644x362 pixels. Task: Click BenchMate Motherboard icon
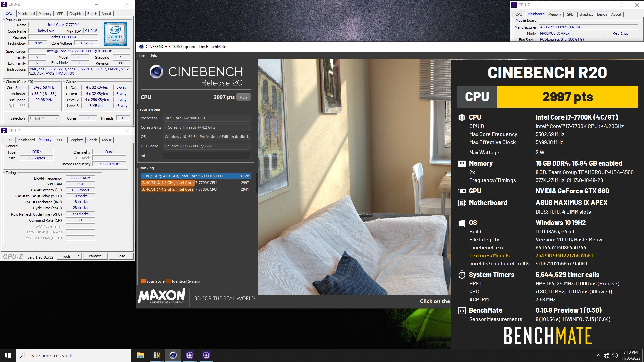point(462,203)
